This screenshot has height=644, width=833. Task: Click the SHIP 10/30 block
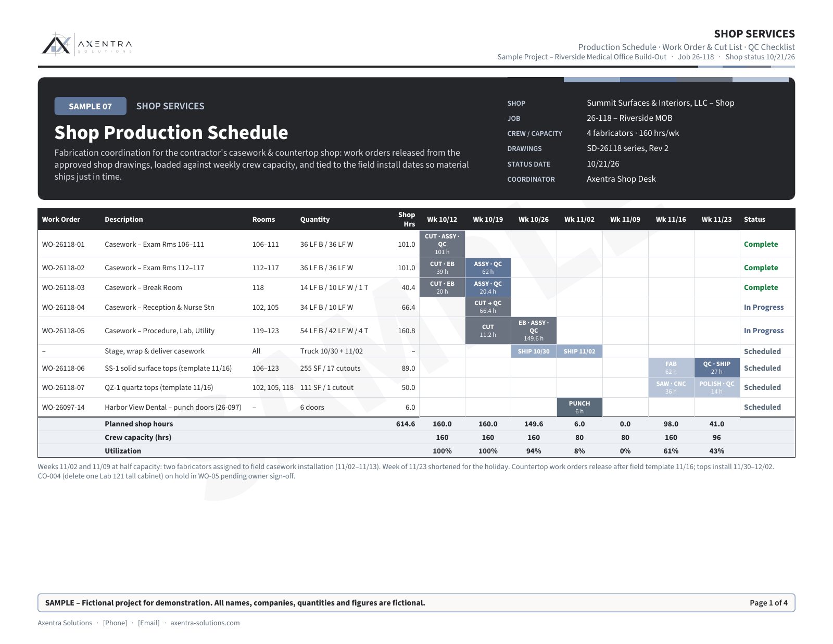(534, 351)
